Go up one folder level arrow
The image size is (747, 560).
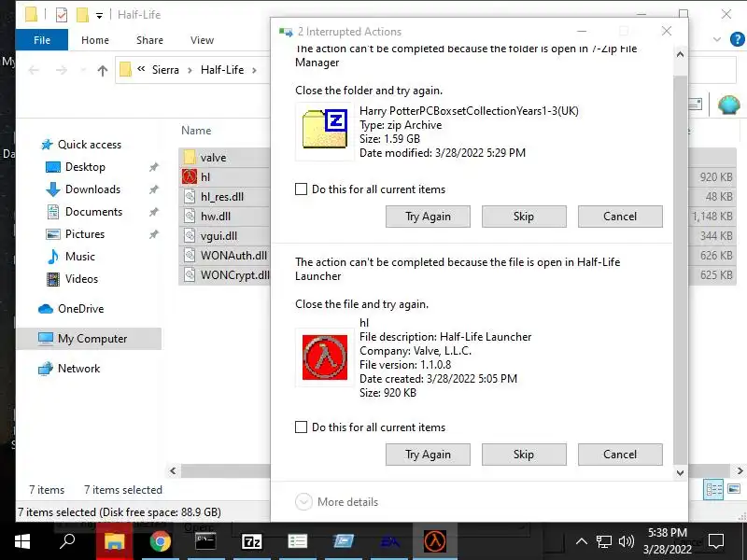(102, 71)
